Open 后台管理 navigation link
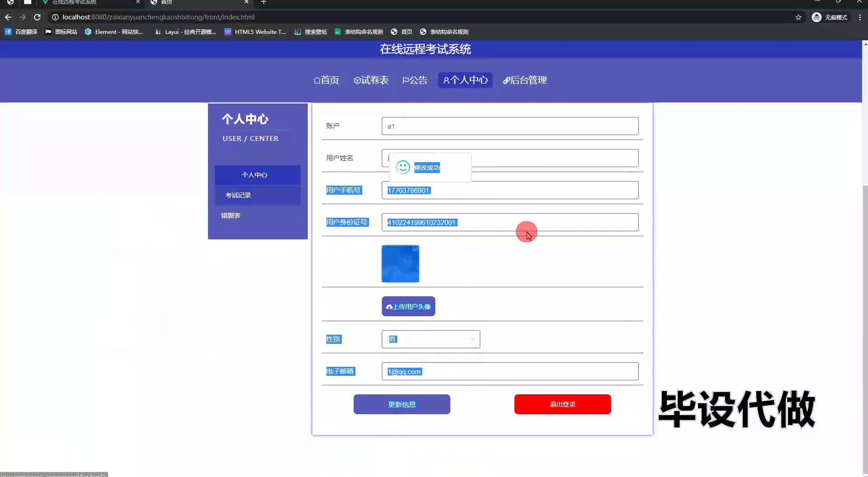Screen dimensions: 868x477 point(525,80)
